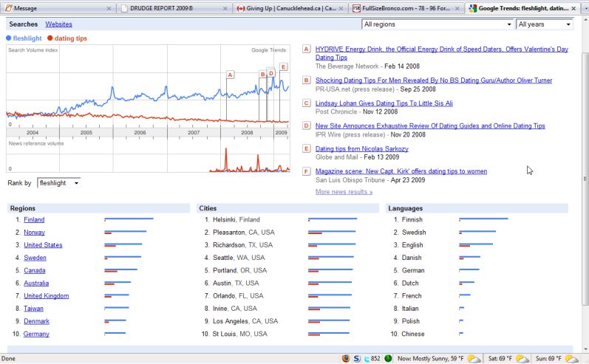Open the Australia region link
Image resolution: width=589 pixels, height=364 pixels.
coord(36,283)
